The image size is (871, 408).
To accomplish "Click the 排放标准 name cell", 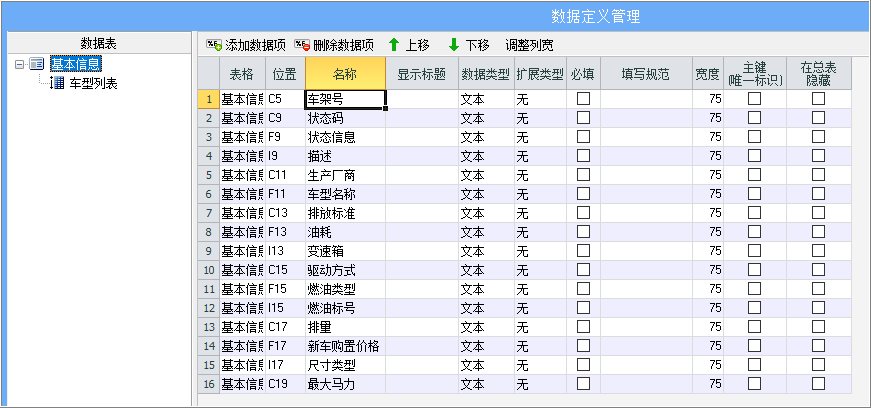I will (346, 213).
